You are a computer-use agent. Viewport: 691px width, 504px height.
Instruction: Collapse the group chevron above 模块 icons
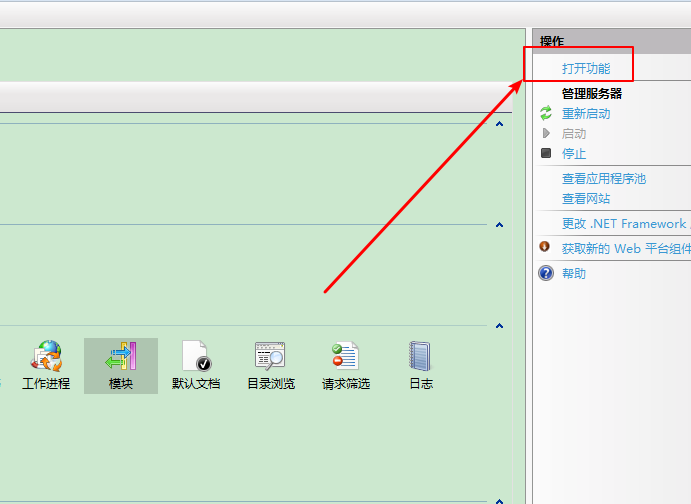coord(499,326)
